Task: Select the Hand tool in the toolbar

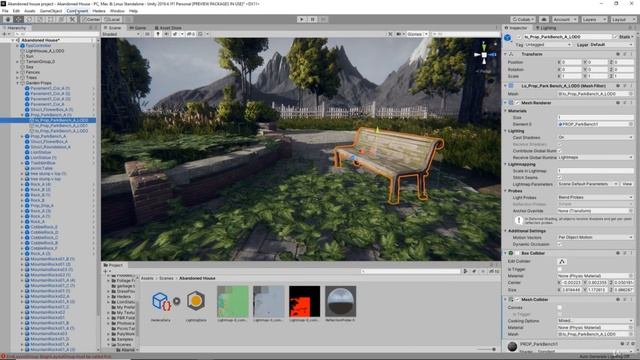Action: [x=8, y=19]
